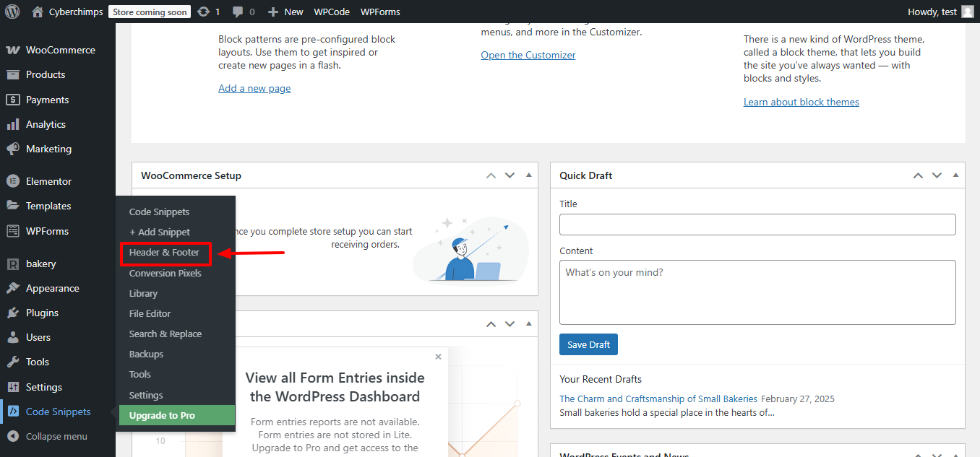This screenshot has height=457, width=980.
Task: Focus the What's on your mind textarea
Action: click(757, 292)
